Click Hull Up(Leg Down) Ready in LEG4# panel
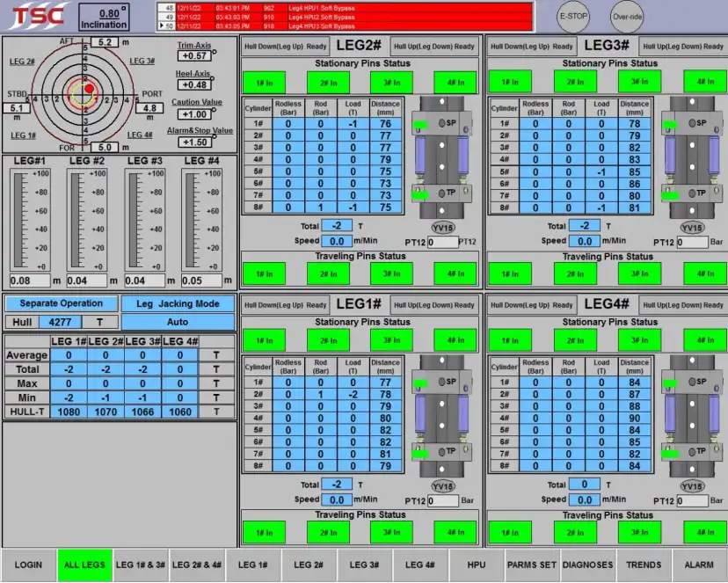The height and width of the screenshot is (583, 728). click(x=681, y=305)
